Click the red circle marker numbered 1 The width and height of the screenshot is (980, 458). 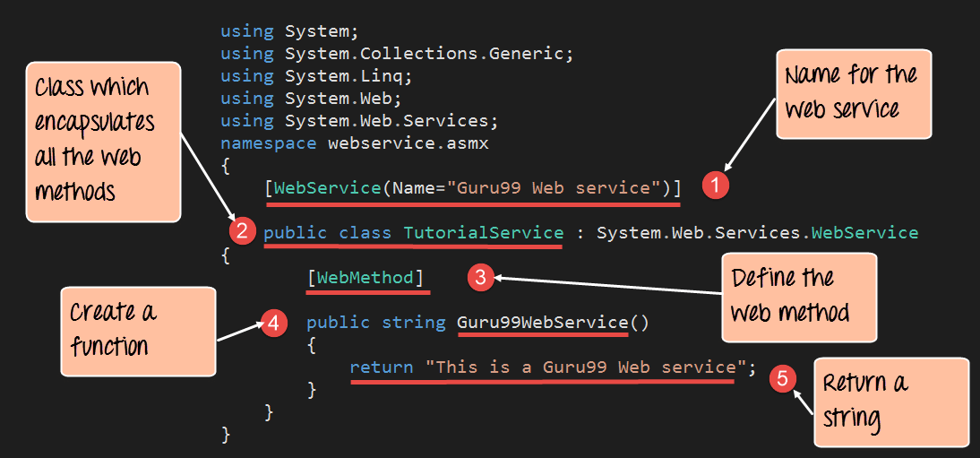[716, 186]
